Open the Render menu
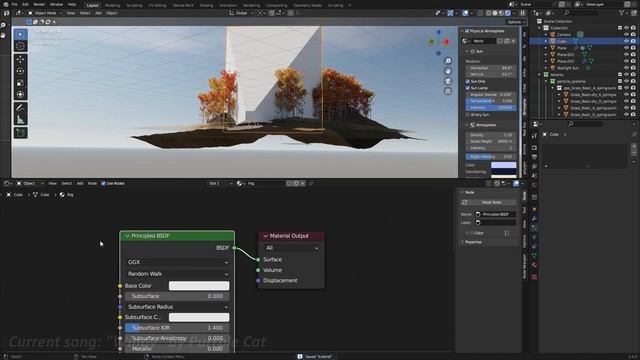Image resolution: width=640 pixels, height=360 pixels. coord(39,4)
